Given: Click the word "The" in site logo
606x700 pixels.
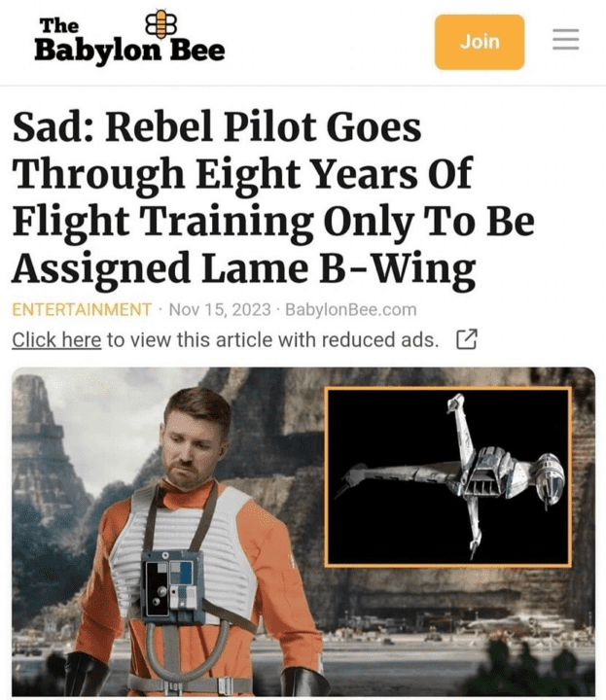Looking at the screenshot, I should [x=59, y=25].
